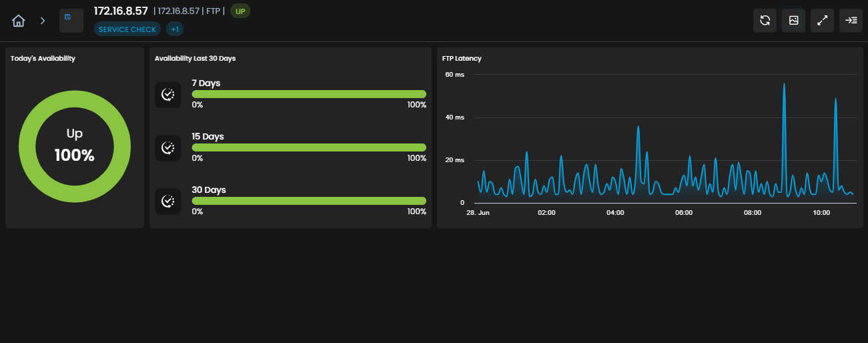Screen dimensions: 868x343
Task: Expand the +1 additional tags badge
Action: click(175, 29)
